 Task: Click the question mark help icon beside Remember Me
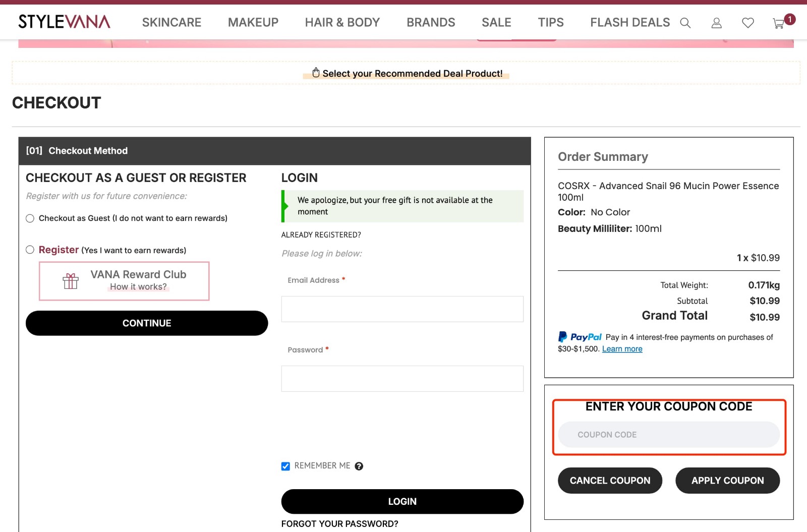(359, 466)
